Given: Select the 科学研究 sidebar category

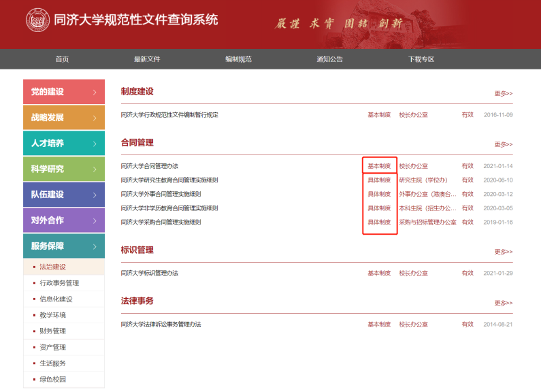Looking at the screenshot, I should 64,169.
